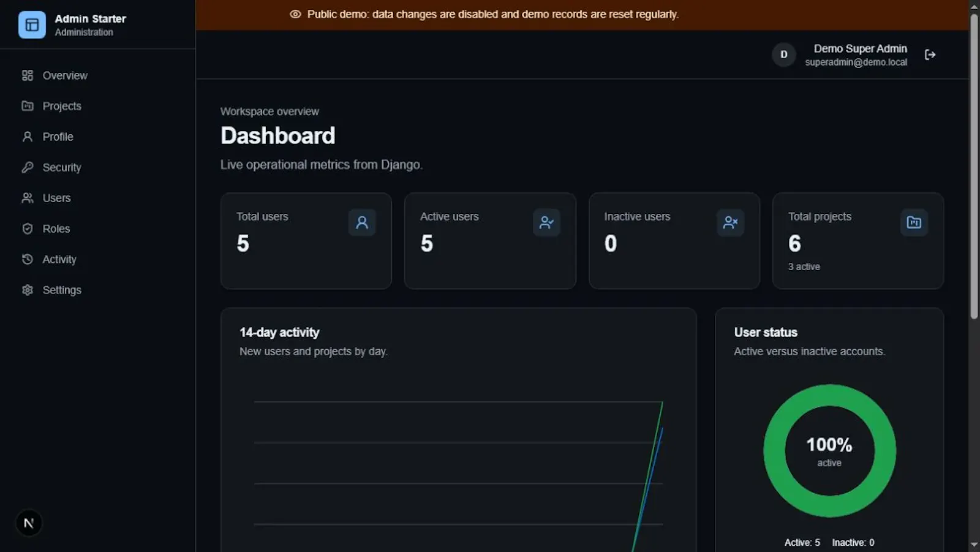This screenshot has height=552, width=980.
Task: Open the Settings page link
Action: pos(97,290)
